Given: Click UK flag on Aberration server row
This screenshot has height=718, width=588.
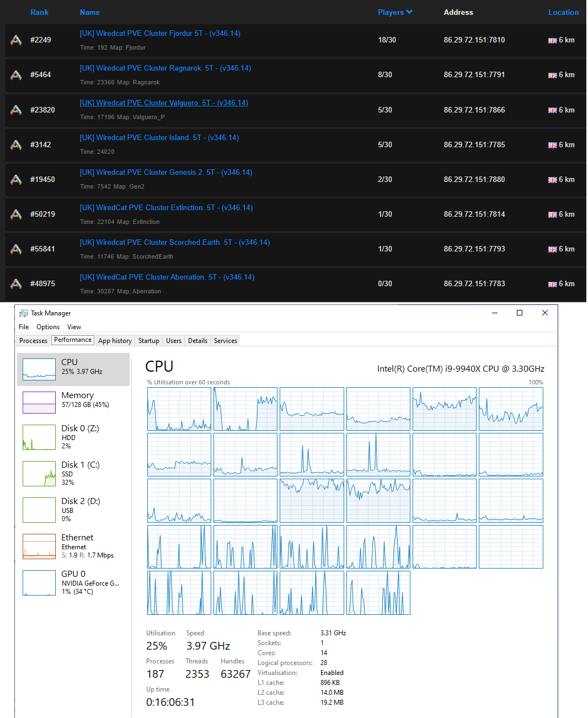Looking at the screenshot, I should tap(552, 284).
